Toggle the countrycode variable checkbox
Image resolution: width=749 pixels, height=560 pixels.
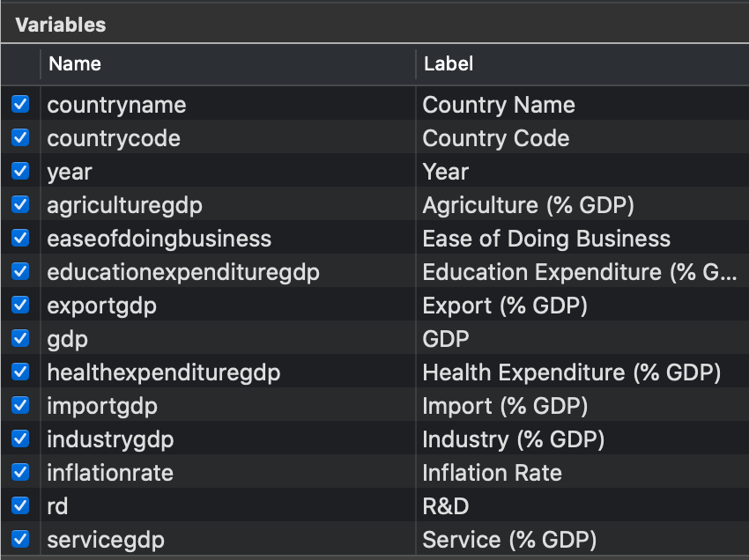(19, 137)
